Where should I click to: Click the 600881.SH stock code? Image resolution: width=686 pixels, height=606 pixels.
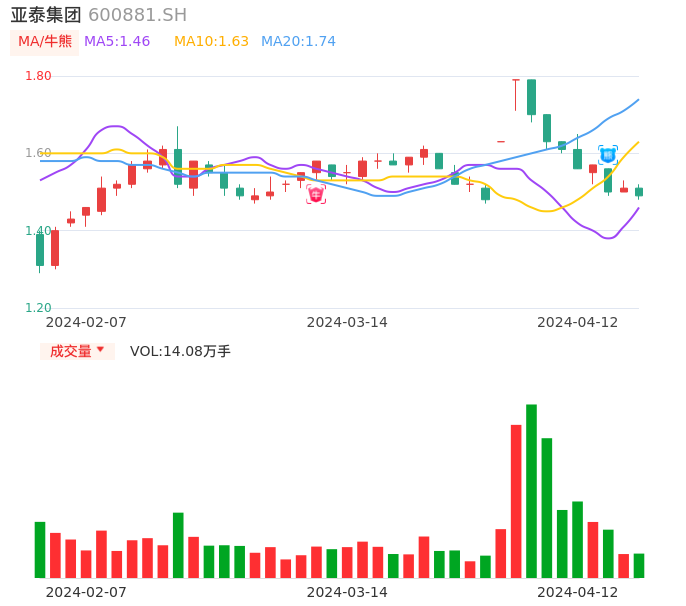pos(137,15)
